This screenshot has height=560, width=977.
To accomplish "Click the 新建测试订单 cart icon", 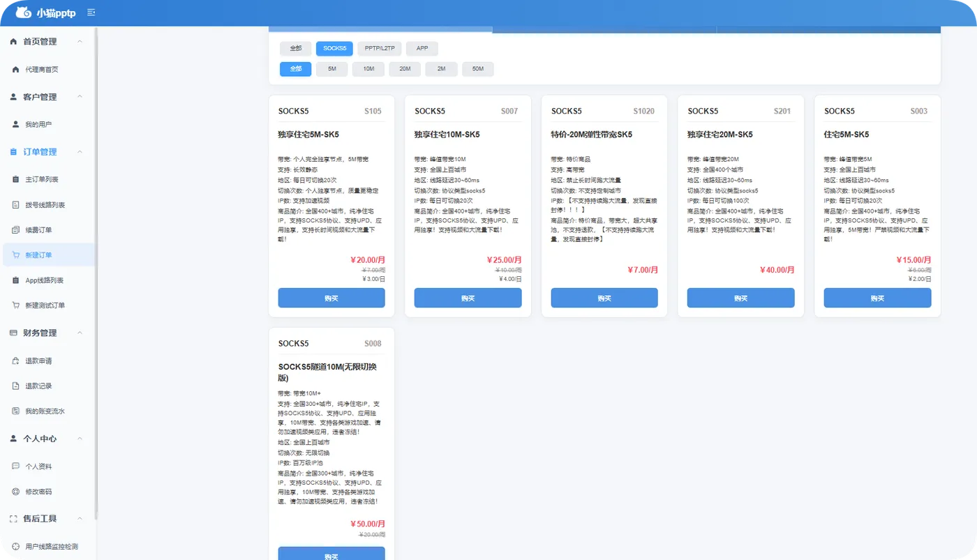I will [16, 305].
